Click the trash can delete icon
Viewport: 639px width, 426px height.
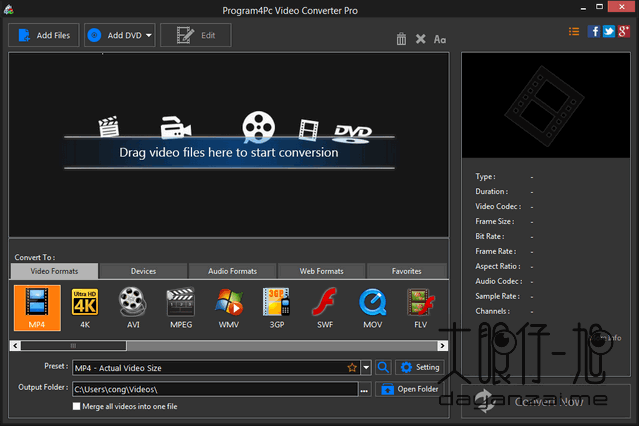pyautogui.click(x=401, y=39)
